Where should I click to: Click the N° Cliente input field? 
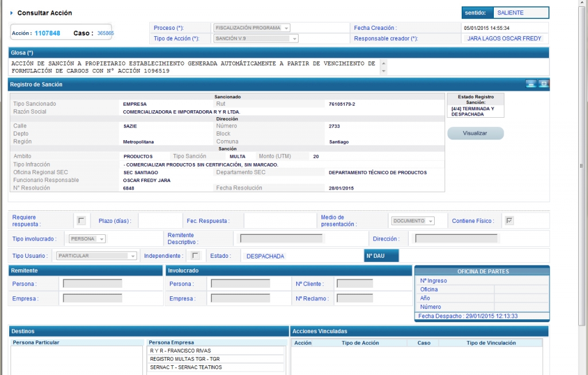pos(354,284)
